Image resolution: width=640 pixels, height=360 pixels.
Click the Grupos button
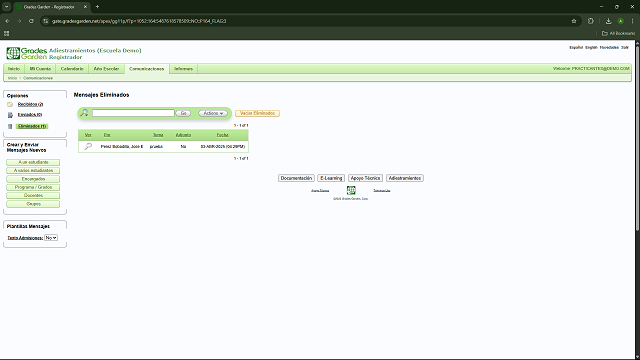[x=33, y=204]
